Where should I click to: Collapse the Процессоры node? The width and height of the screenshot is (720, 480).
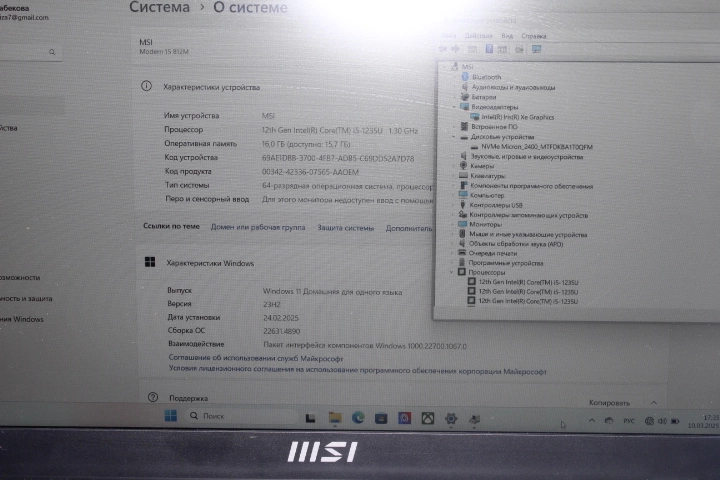click(451, 272)
